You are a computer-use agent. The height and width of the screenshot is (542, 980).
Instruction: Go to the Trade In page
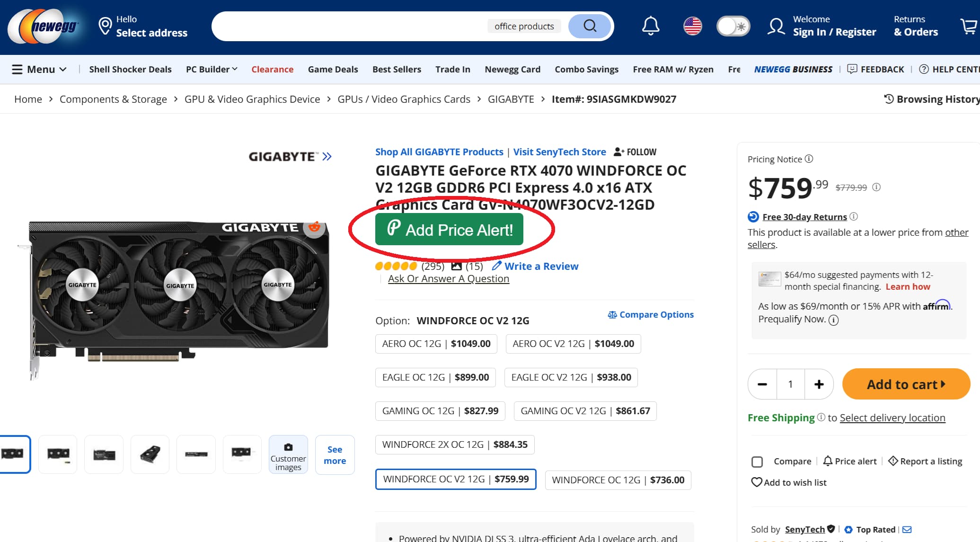452,69
